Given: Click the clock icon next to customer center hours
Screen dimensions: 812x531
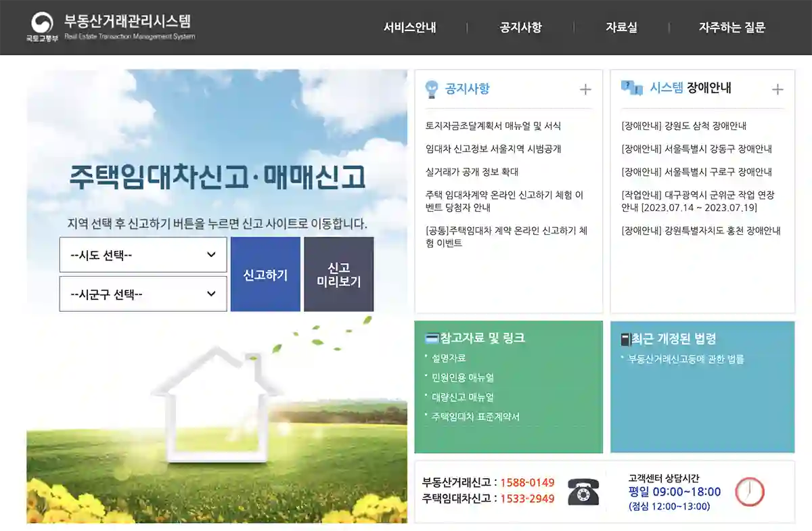Looking at the screenshot, I should tap(748, 494).
